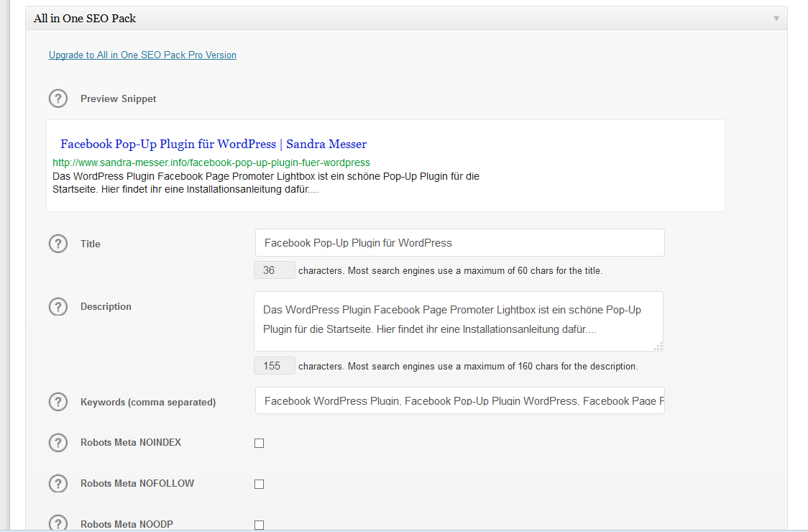
Task: Focus the Title text input
Action: point(459,243)
